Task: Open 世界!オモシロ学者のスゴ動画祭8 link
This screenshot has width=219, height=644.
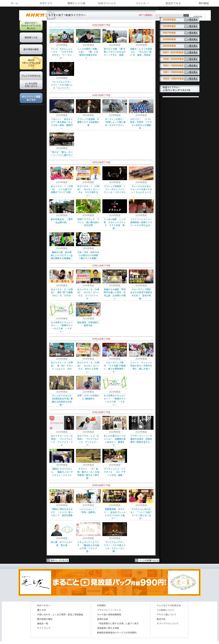Action: pos(88,397)
